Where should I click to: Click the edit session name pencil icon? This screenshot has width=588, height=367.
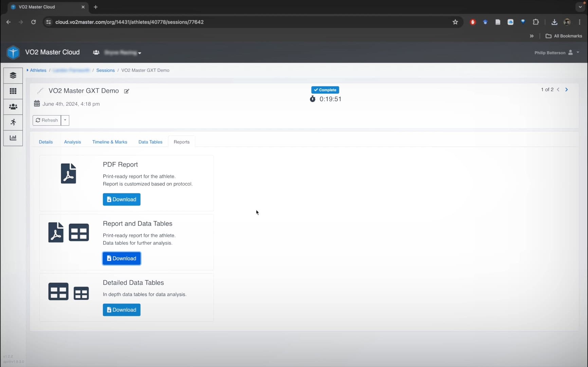127,91
